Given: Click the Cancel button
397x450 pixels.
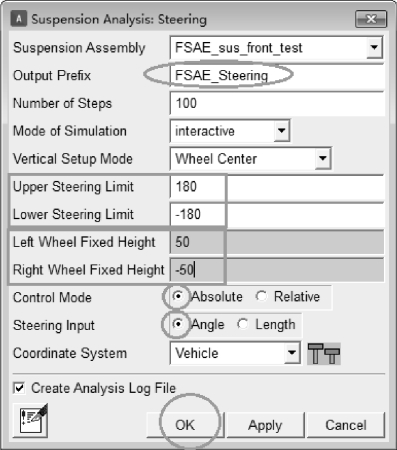Looking at the screenshot, I should [346, 425].
